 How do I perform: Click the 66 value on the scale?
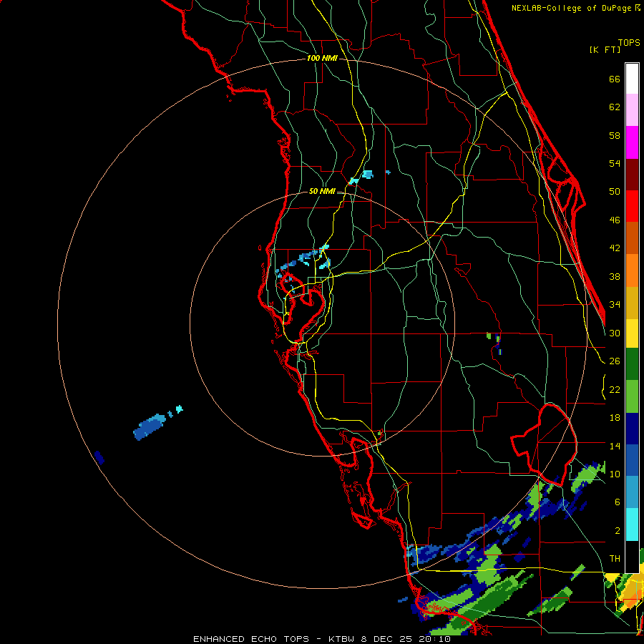pyautogui.click(x=615, y=79)
